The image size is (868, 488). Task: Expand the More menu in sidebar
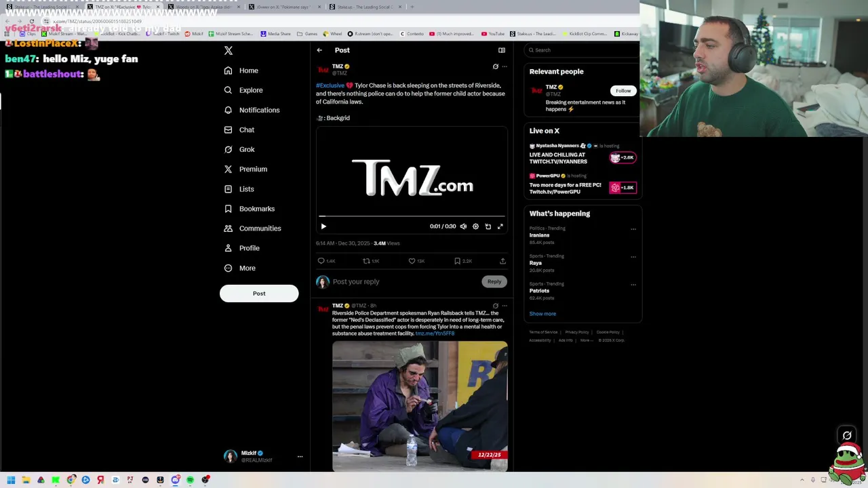click(x=239, y=268)
